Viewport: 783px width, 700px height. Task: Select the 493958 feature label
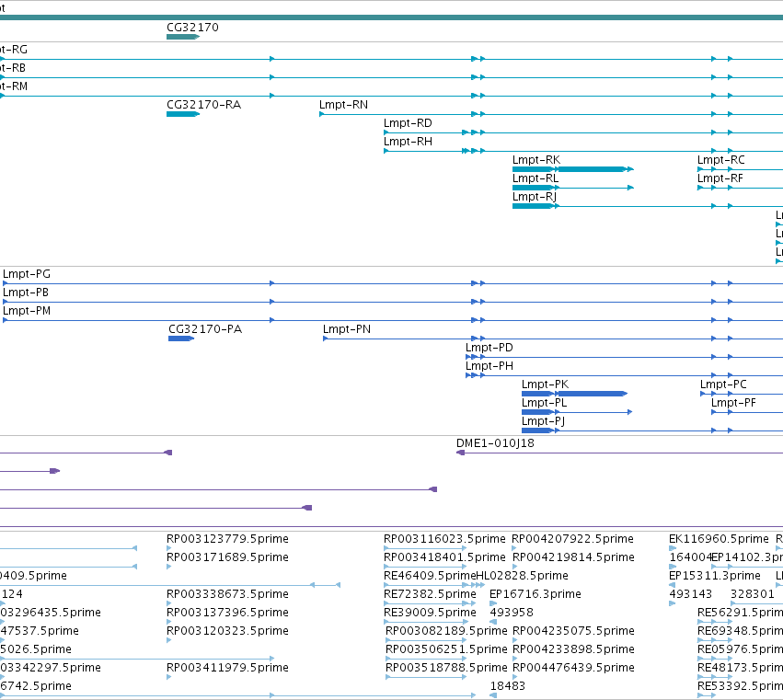click(x=512, y=614)
